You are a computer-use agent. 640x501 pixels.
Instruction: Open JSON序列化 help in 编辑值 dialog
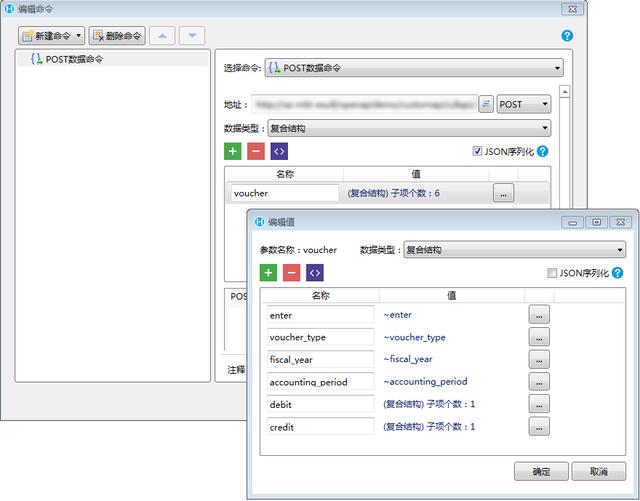(x=618, y=273)
